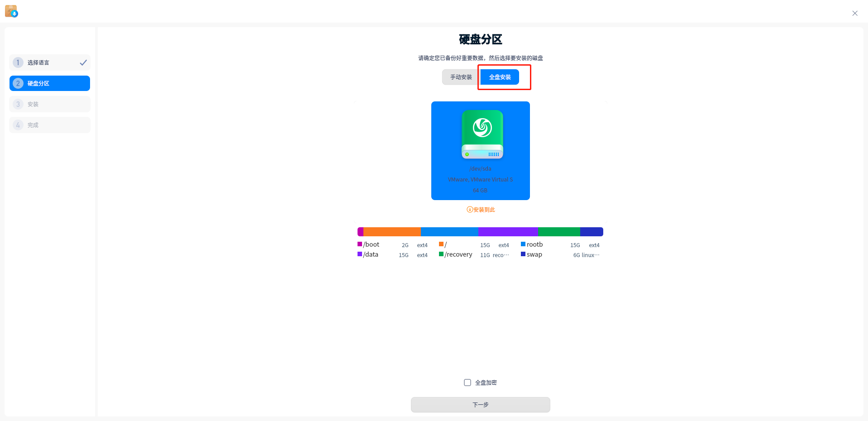Click the light blue rootb bar segment
868x421 pixels.
[449, 232]
